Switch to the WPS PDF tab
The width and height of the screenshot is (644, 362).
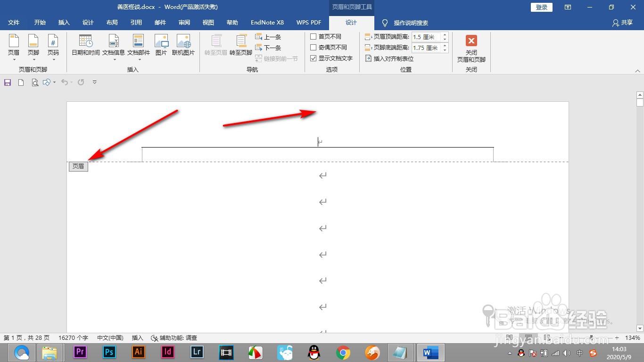[x=309, y=23]
